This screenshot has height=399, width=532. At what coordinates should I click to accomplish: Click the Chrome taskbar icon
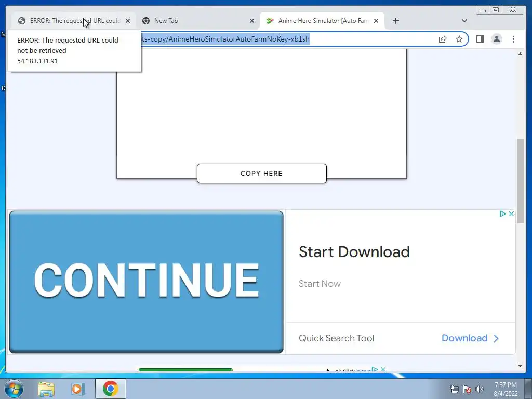point(110,389)
